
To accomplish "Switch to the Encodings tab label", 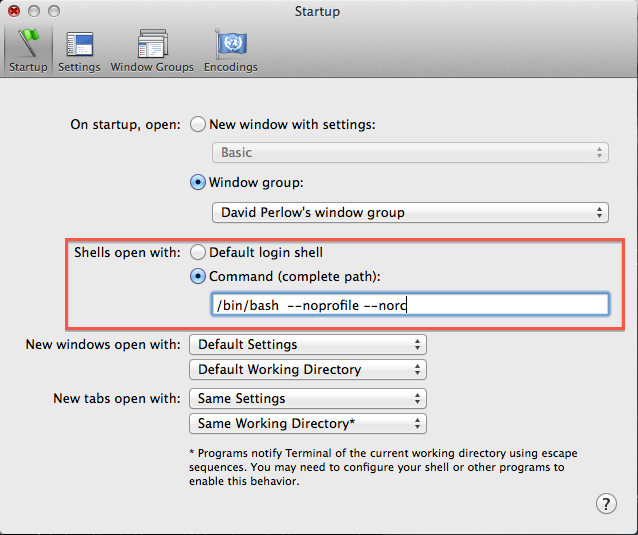I will (231, 67).
